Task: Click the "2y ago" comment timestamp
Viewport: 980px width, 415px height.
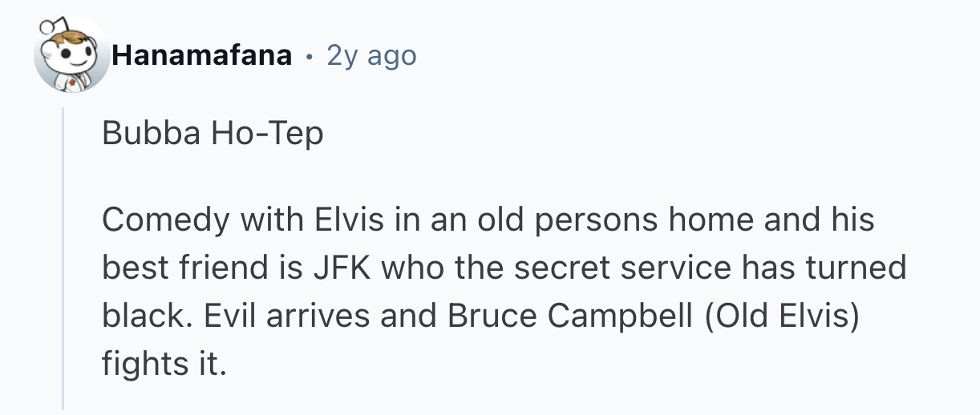Action: [x=371, y=56]
